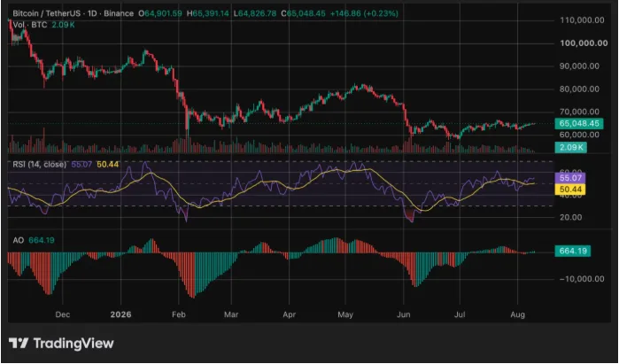Screen dimensions: 619x364
Task: Click the green 65,048.45 price tag
Action: [579, 124]
